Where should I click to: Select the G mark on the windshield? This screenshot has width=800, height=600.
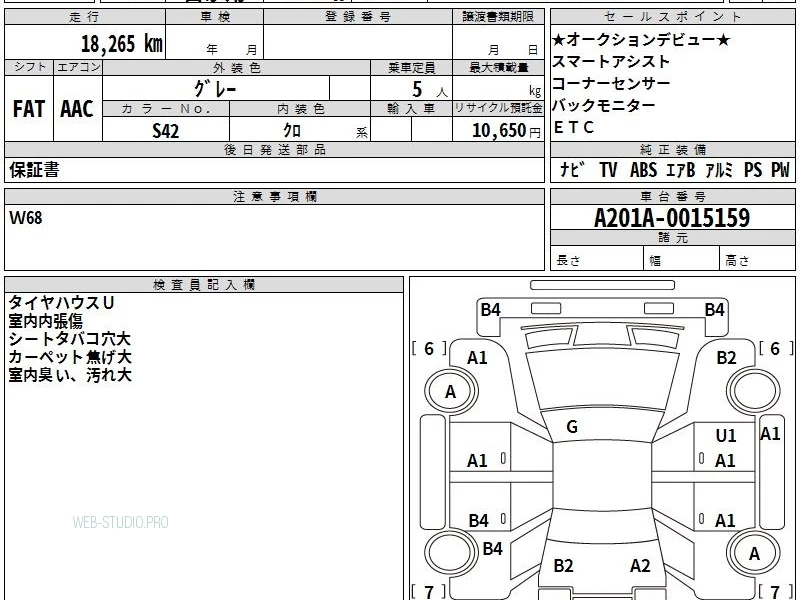click(x=572, y=427)
